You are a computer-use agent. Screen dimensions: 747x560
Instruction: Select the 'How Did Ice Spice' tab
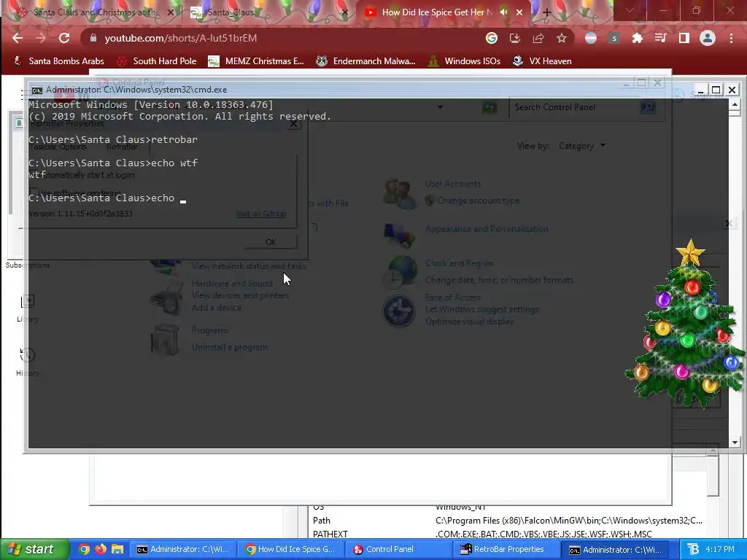(443, 12)
